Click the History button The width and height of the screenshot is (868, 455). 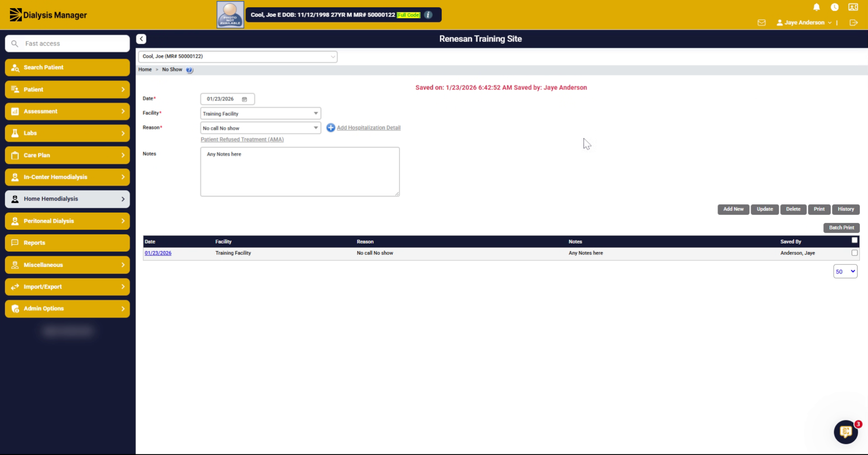846,209
